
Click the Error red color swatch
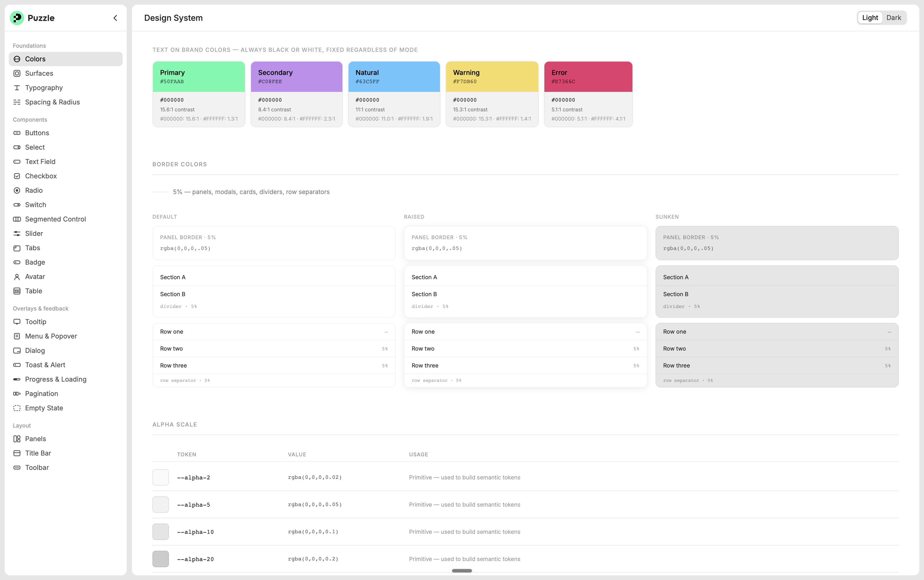point(588,77)
